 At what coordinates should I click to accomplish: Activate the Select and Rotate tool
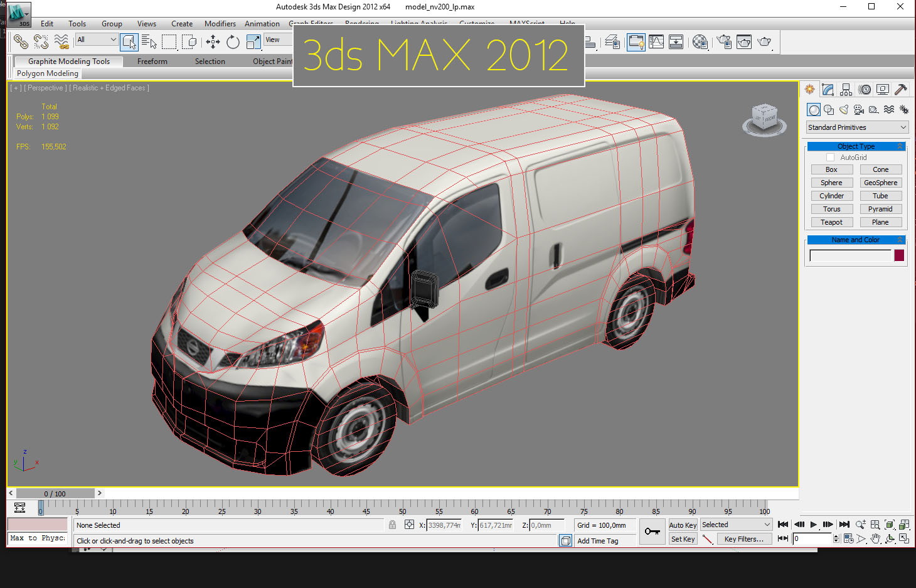pos(233,42)
